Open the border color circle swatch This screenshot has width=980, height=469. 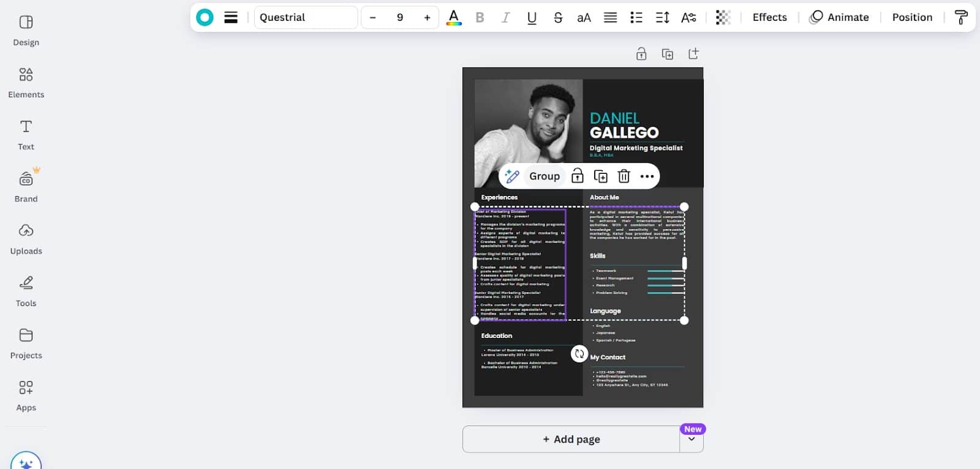coord(205,17)
